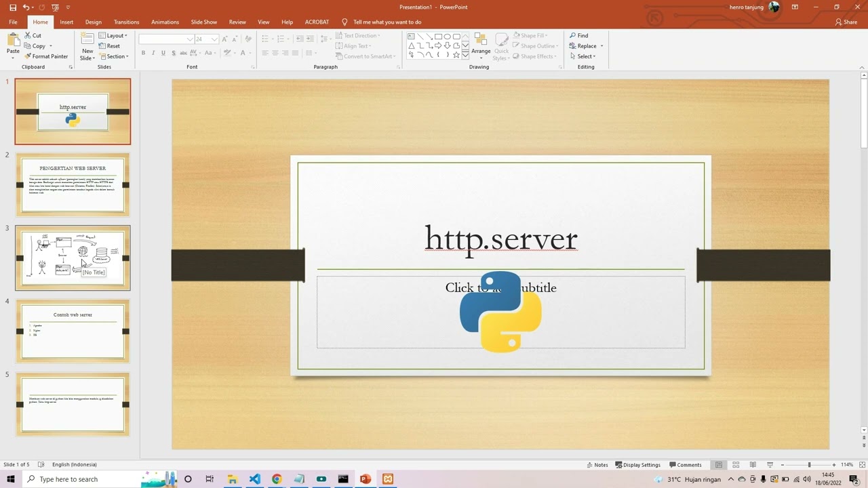Click Replace in Editing group
Screen dimensions: 868x488
tap(583, 46)
